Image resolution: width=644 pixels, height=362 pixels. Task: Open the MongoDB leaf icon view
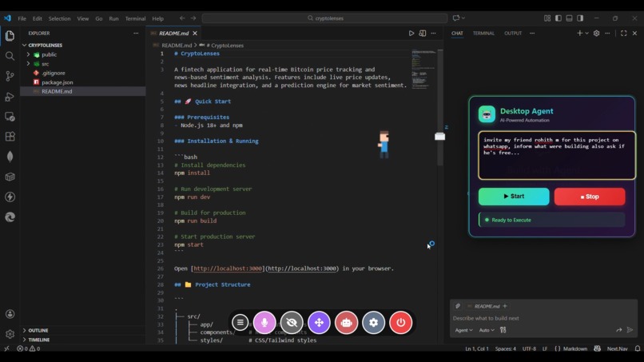point(10,157)
